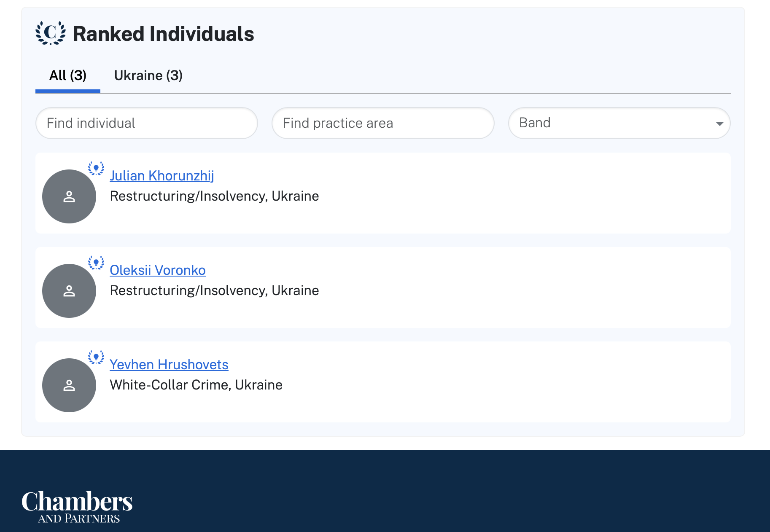Click the ranked laurel badge above Yevhen Hrushovets' avatar
770x532 pixels.
[x=96, y=357]
